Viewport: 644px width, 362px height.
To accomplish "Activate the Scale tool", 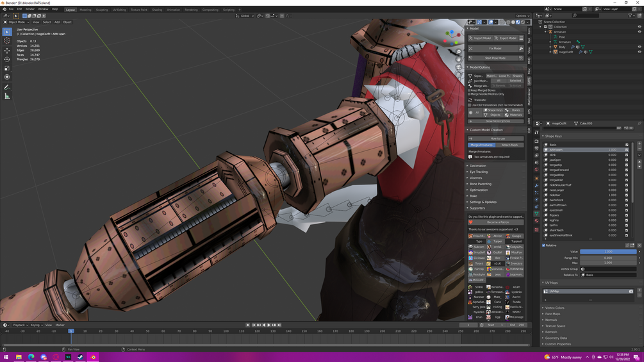I will [7, 68].
